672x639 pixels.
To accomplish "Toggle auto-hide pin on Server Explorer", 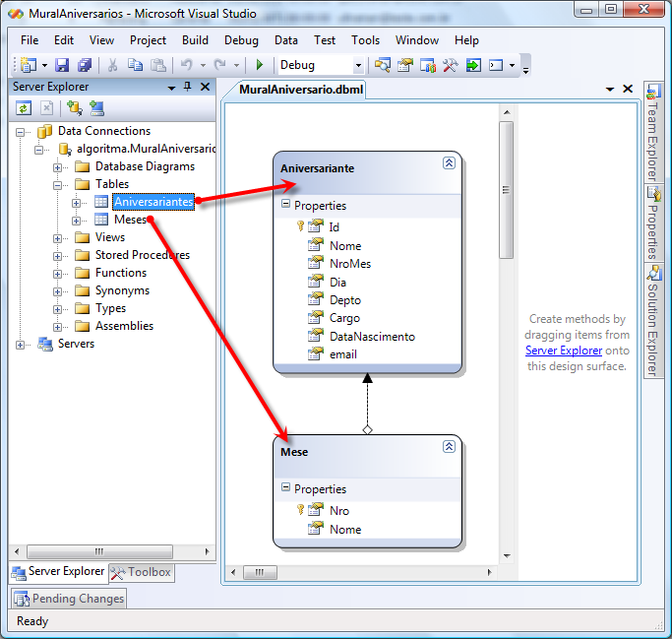I will [187, 87].
